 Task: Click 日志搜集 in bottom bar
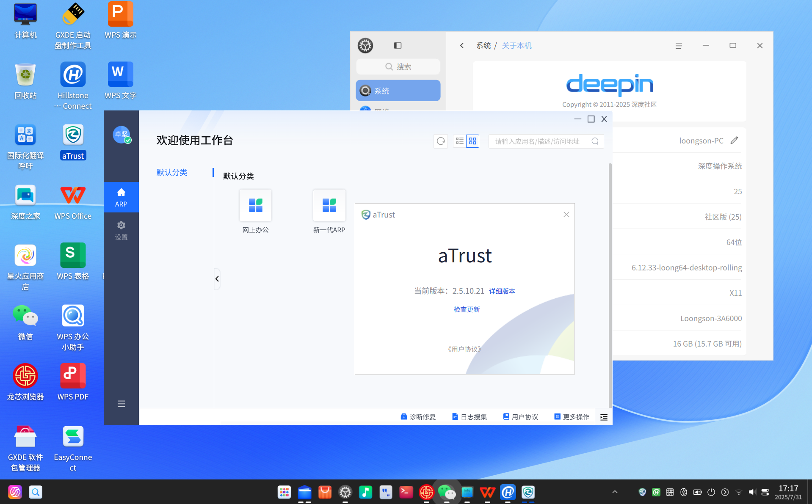tap(470, 417)
